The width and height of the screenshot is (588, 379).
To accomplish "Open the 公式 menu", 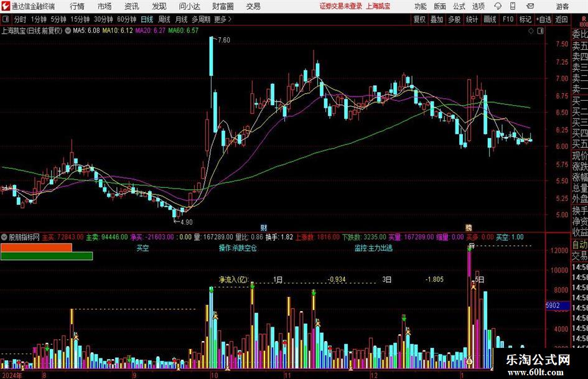I will 459,6.
